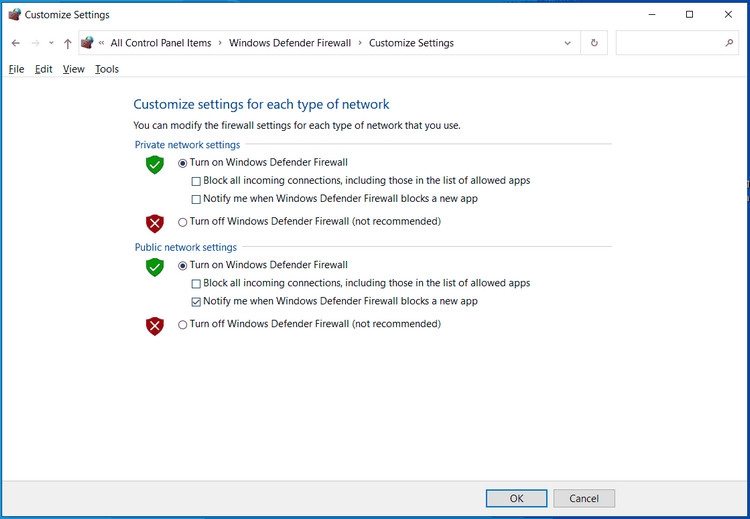Screen dimensions: 750x519
Task: Click 'Public network settings' heading text
Action: (186, 247)
